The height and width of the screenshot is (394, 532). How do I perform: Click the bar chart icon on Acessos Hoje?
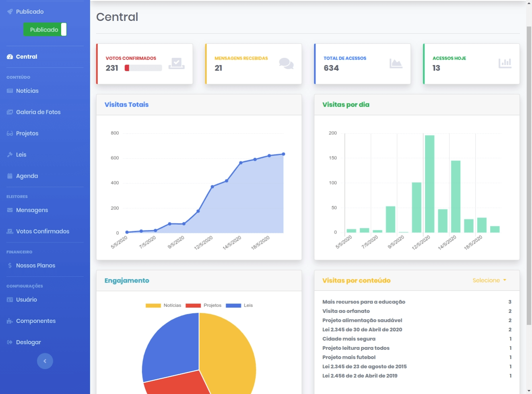(x=505, y=64)
